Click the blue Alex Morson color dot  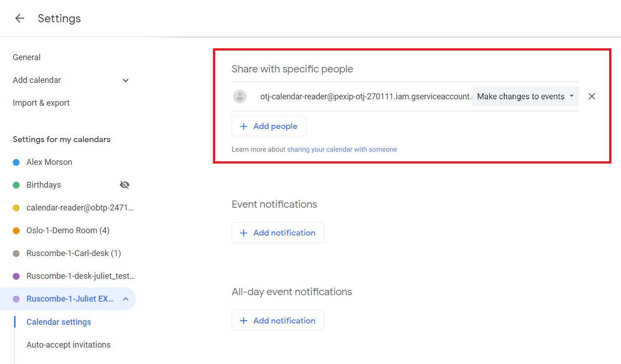coord(16,162)
